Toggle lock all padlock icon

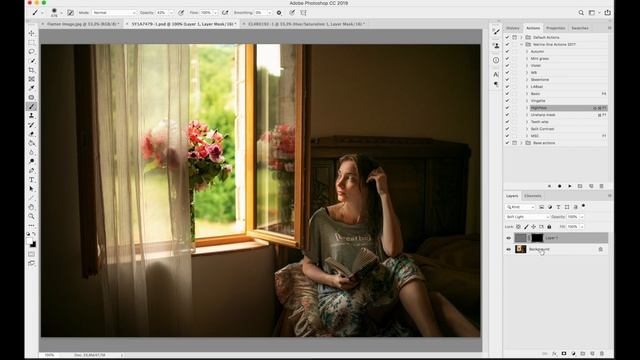[549, 227]
